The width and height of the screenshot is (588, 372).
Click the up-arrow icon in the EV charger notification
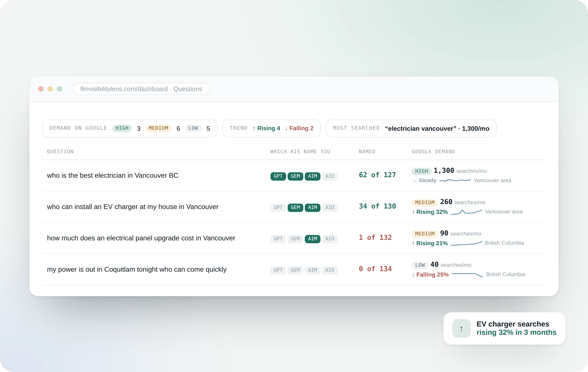pos(461,328)
